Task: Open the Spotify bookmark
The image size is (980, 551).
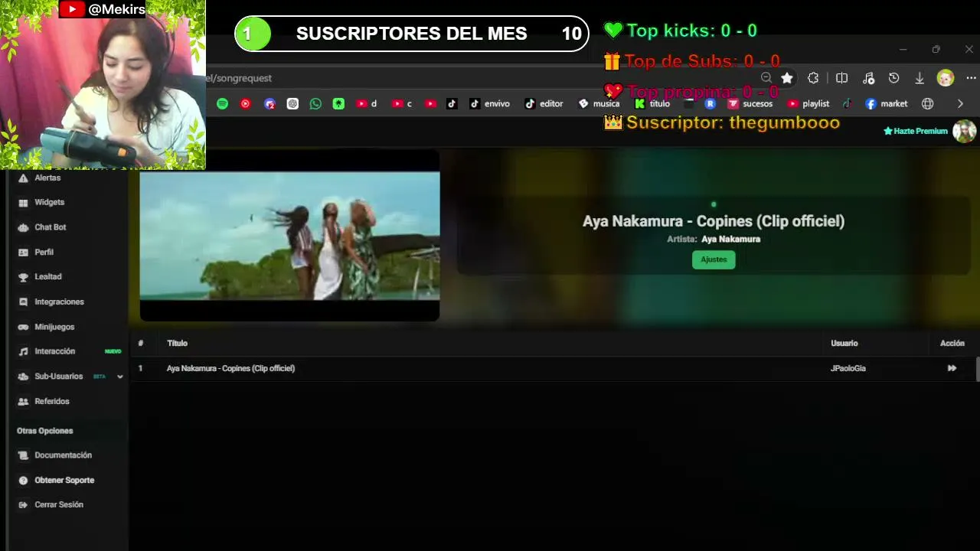Action: [222, 103]
